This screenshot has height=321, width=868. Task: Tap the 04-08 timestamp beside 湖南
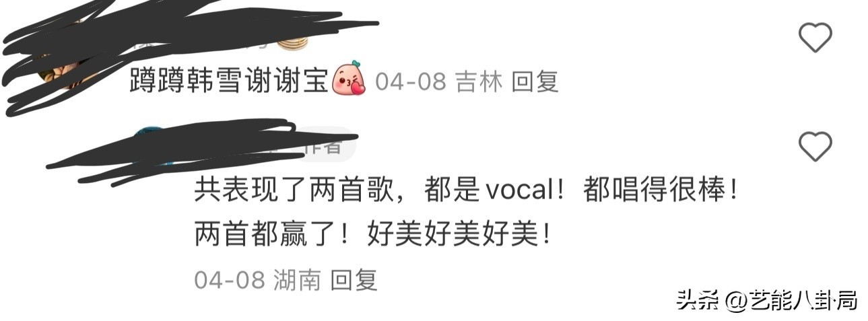(x=230, y=280)
